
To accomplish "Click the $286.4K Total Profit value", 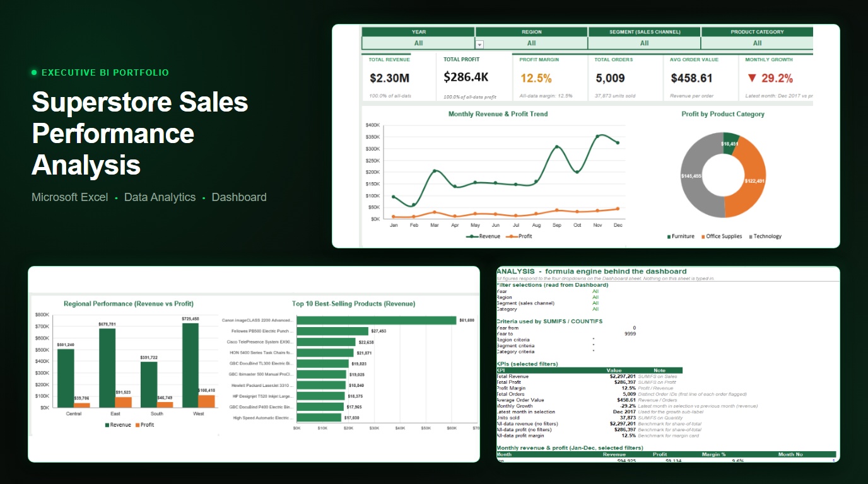I will [466, 77].
